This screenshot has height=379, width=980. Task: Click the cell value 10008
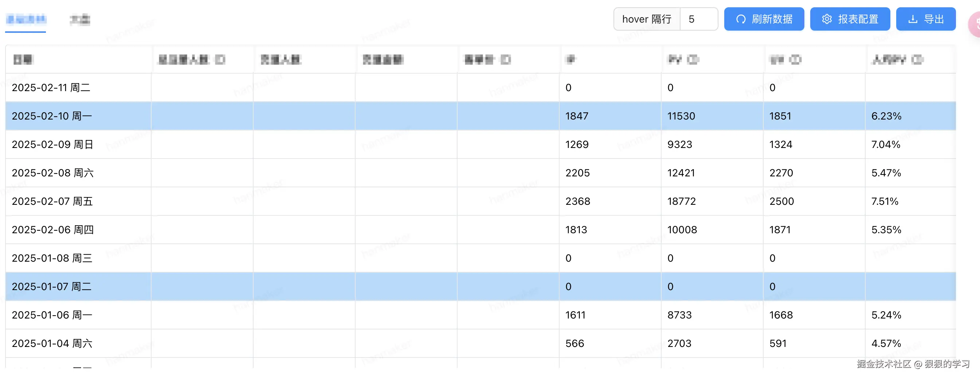tap(682, 230)
